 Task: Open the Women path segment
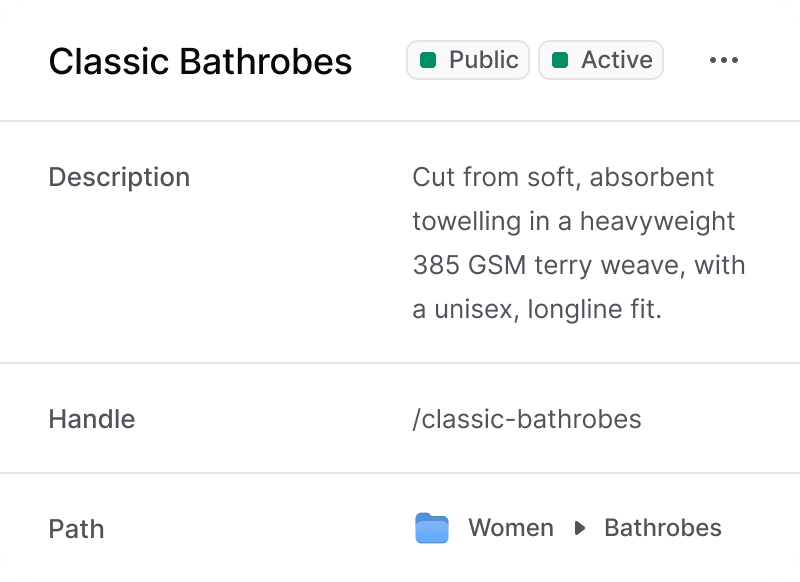pyautogui.click(x=510, y=528)
